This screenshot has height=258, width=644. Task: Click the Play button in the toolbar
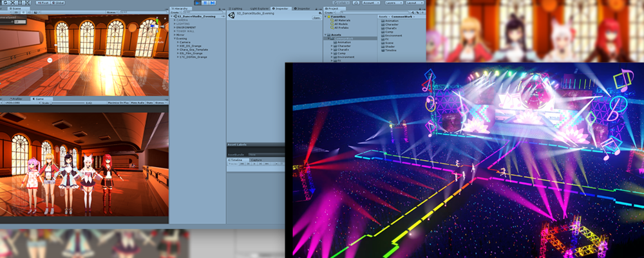click(x=198, y=3)
